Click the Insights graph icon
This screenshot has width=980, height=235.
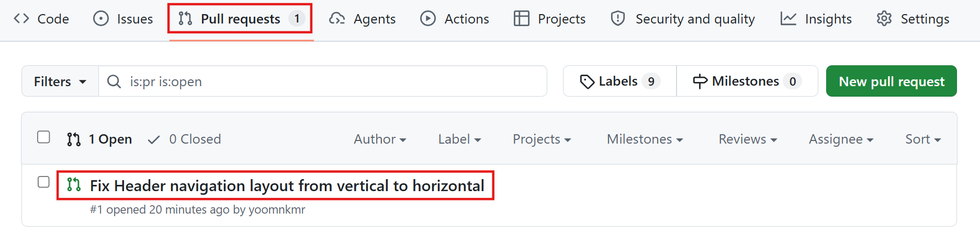point(788,19)
